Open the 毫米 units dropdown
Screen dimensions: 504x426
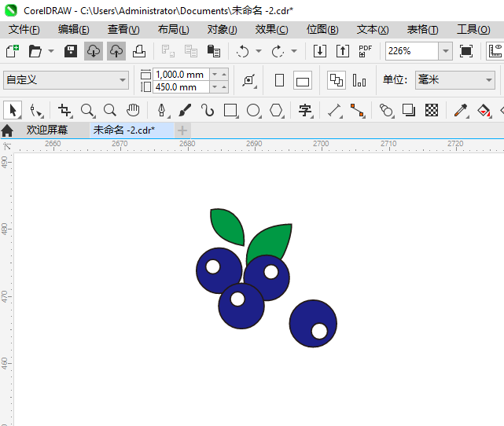click(454, 80)
